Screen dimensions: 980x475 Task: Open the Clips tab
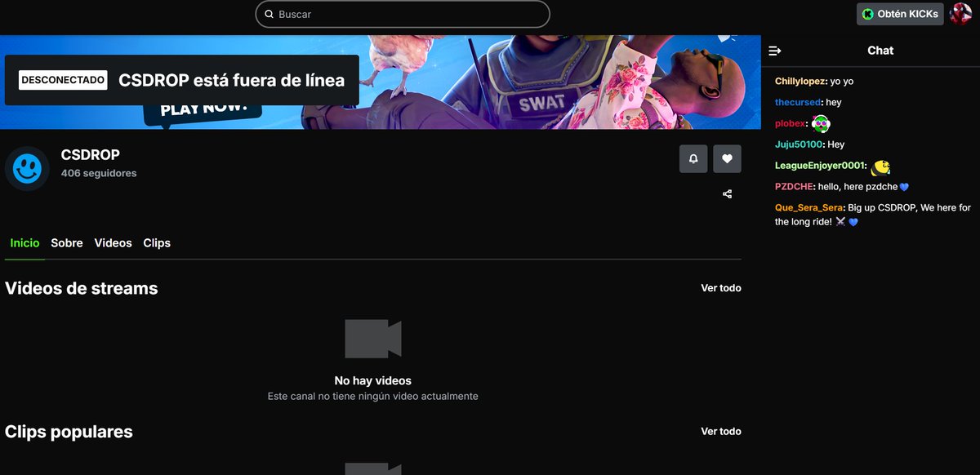157,243
